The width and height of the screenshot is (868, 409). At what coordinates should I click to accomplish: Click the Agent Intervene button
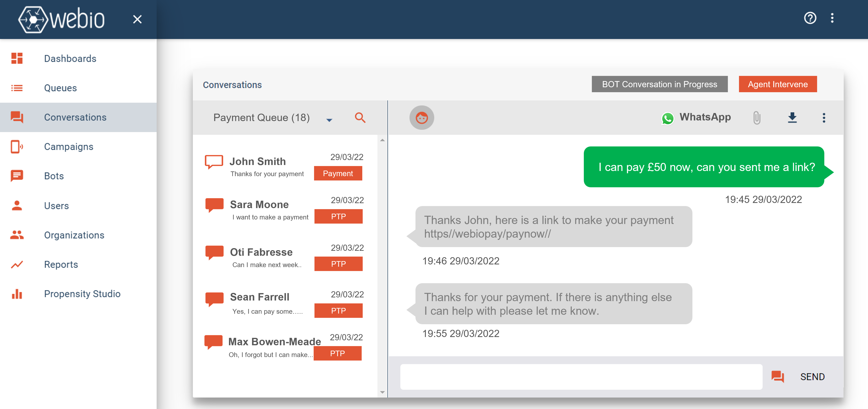coord(778,84)
